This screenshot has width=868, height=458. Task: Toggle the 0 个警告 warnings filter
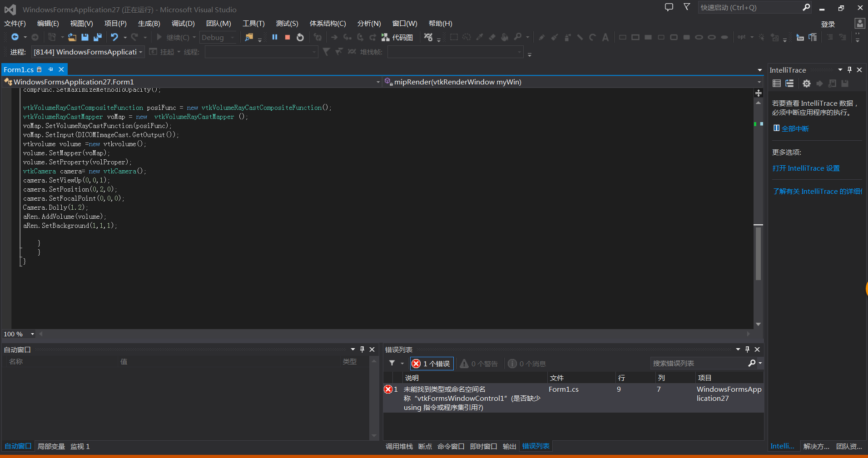(479, 364)
